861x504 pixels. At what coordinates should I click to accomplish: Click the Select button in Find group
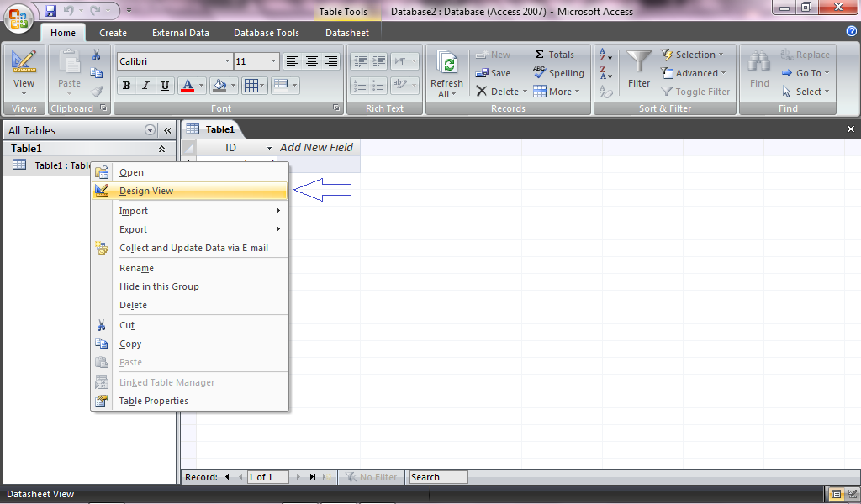(806, 92)
